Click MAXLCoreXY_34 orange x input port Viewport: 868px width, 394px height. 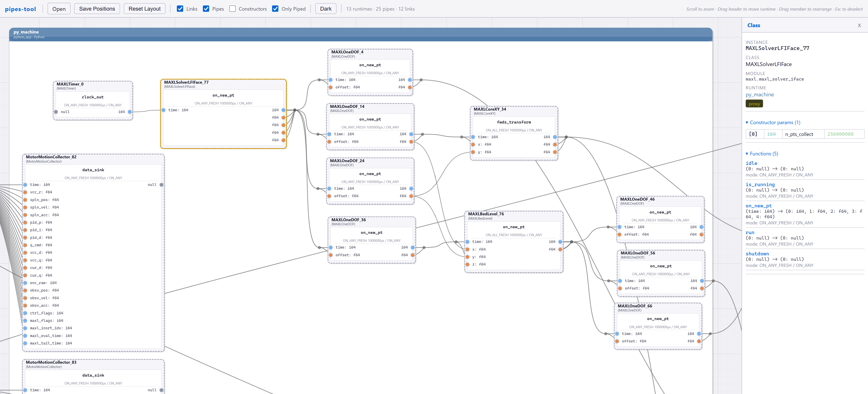473,145
